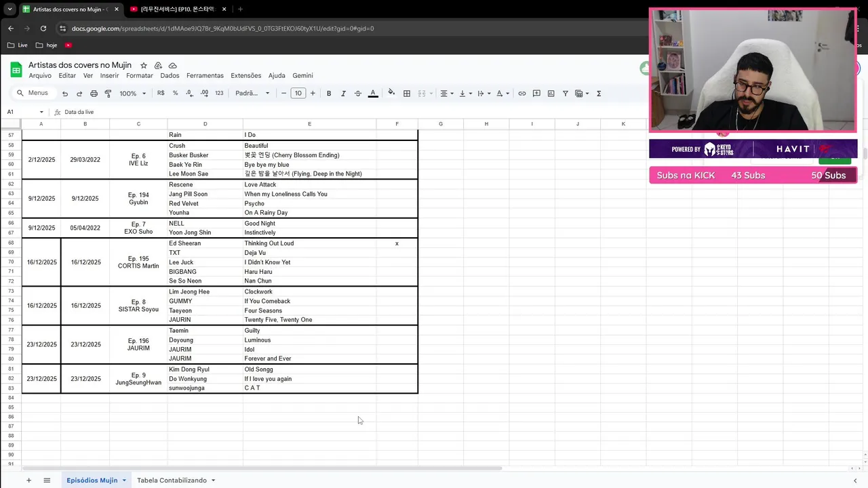Open the font family dropdown Padrã...
Viewport: 868px width, 488px height.
pyautogui.click(x=252, y=94)
